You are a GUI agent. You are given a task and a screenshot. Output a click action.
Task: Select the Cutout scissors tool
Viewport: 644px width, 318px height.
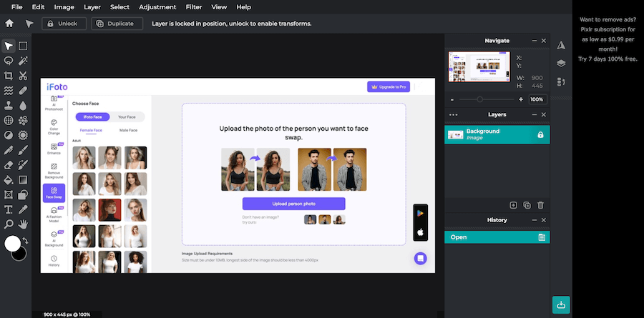coord(23,76)
